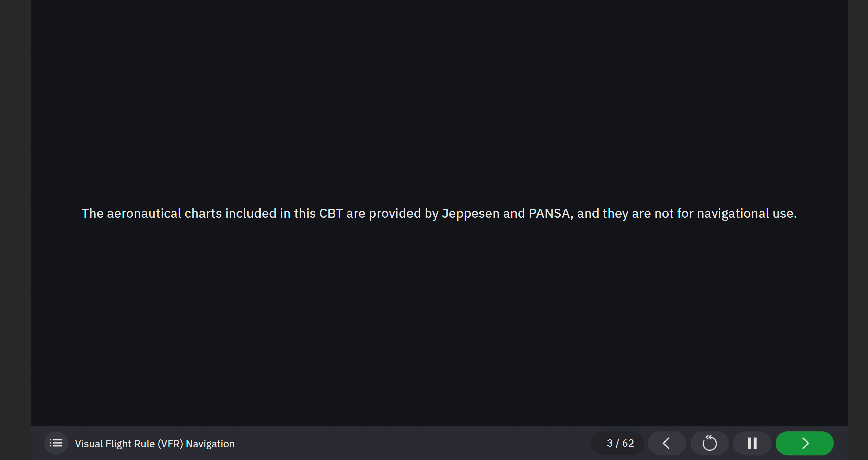This screenshot has height=460, width=868.
Task: Click "not for navigational use" in the disclaimer
Action: (x=725, y=213)
